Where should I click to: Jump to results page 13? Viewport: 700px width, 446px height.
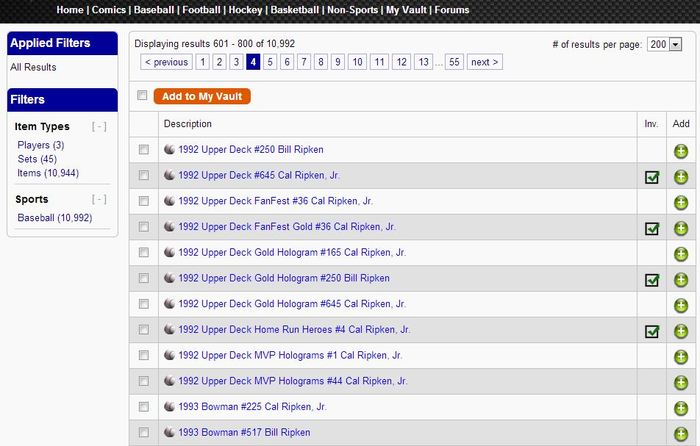click(424, 62)
